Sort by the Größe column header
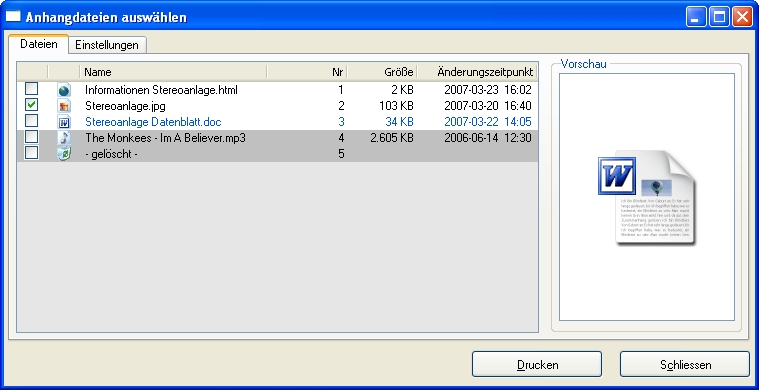This screenshot has height=390, width=759. click(382, 72)
